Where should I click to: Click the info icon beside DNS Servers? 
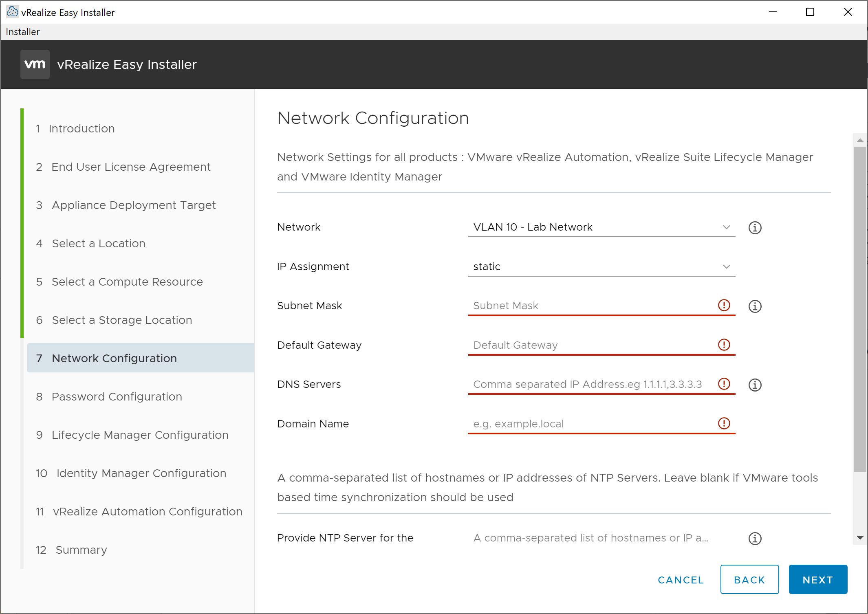[x=755, y=385]
